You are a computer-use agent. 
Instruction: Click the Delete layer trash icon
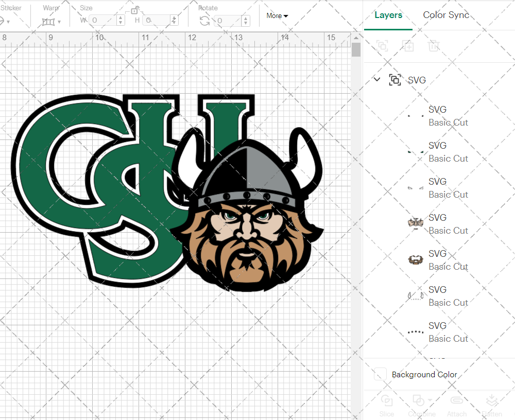click(434, 46)
